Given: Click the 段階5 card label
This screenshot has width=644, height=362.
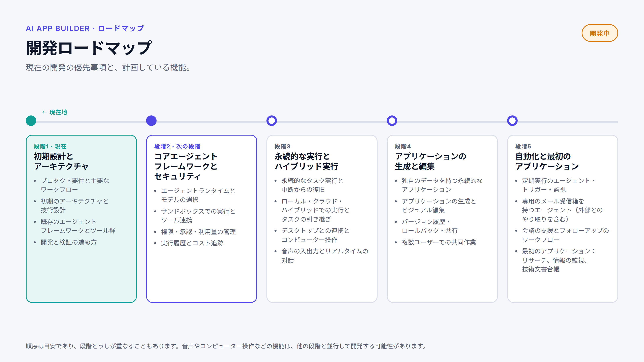Looking at the screenshot, I should [523, 146].
